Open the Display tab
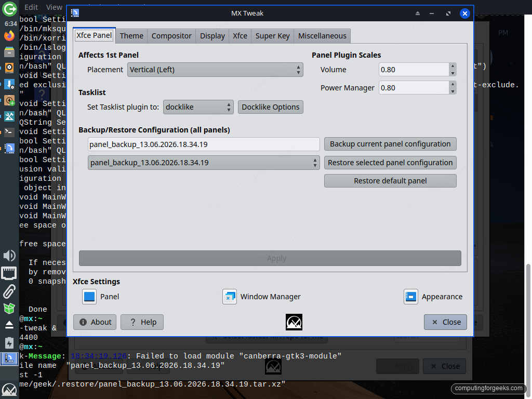The image size is (532, 399). (x=212, y=36)
